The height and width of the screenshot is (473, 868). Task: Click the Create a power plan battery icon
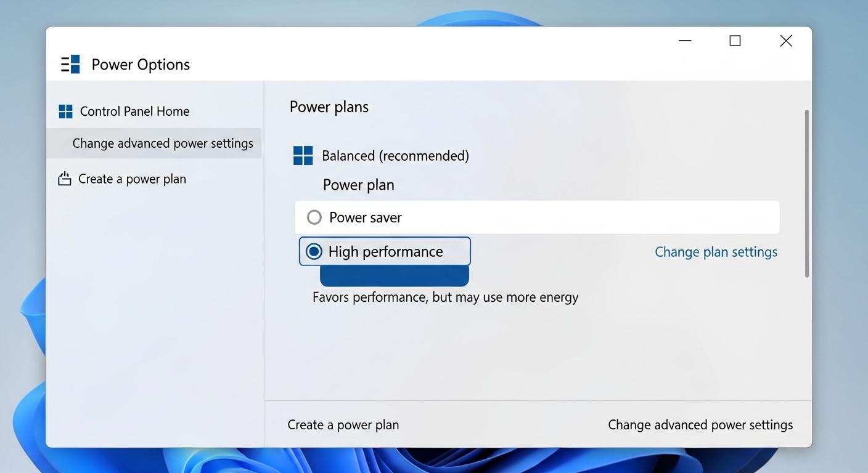pyautogui.click(x=64, y=178)
